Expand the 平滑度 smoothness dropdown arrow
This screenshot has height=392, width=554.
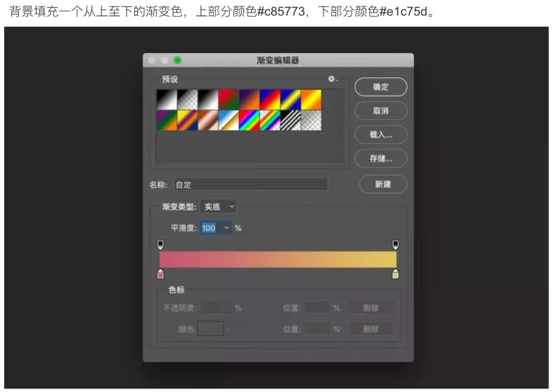pyautogui.click(x=227, y=228)
